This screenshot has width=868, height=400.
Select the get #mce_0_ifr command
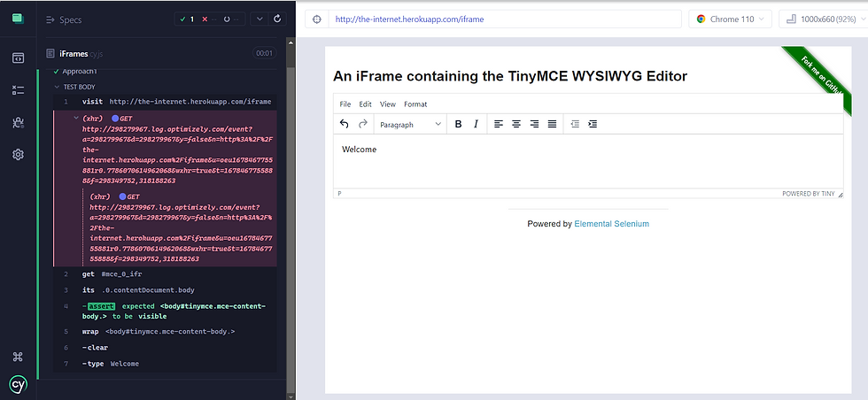click(x=165, y=273)
